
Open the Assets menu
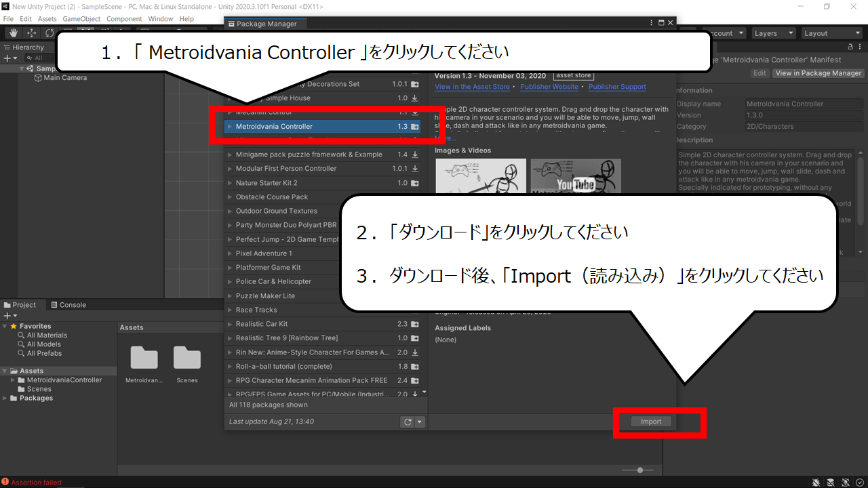pyautogui.click(x=47, y=19)
